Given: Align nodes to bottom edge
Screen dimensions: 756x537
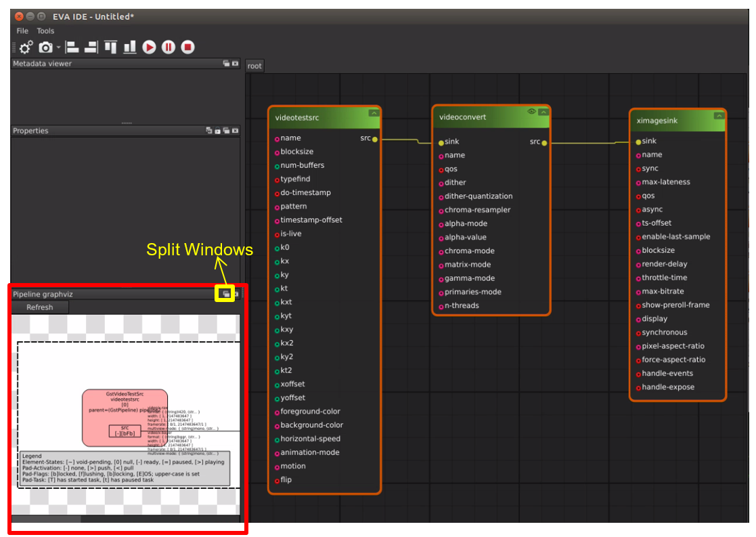Looking at the screenshot, I should 129,47.
